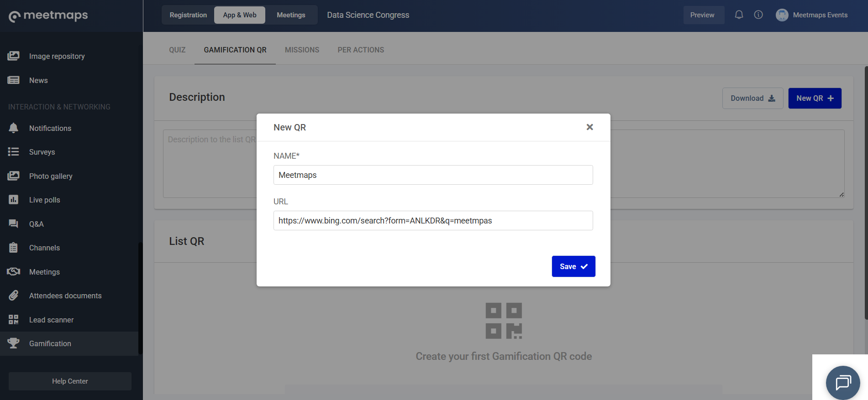Click the Attendees documents paperclip icon
This screenshot has width=868, height=400.
click(x=14, y=296)
